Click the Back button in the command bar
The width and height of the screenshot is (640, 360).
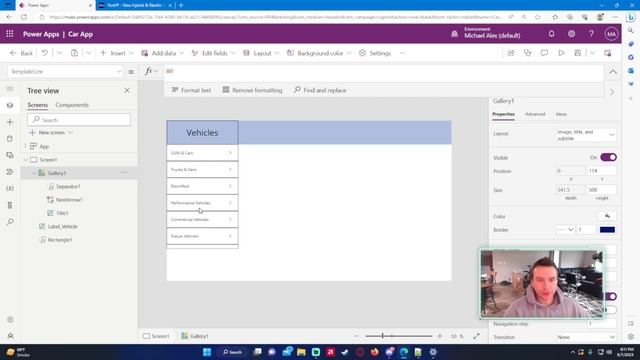(21, 53)
